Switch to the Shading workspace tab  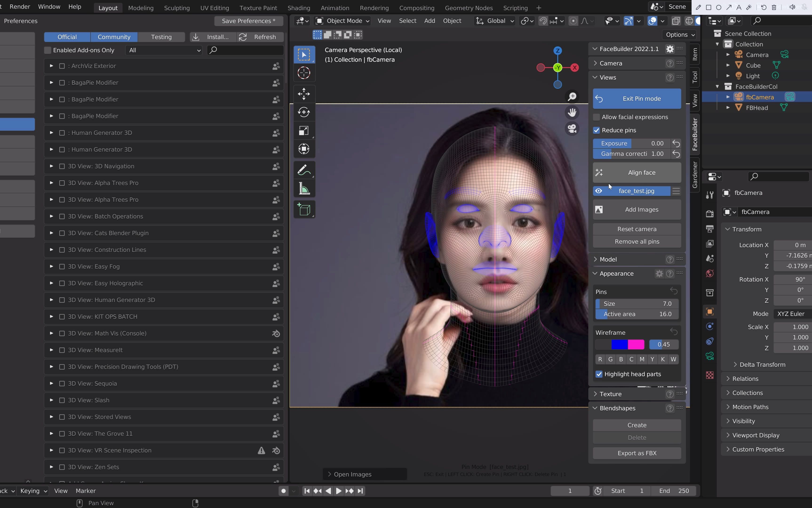click(299, 8)
